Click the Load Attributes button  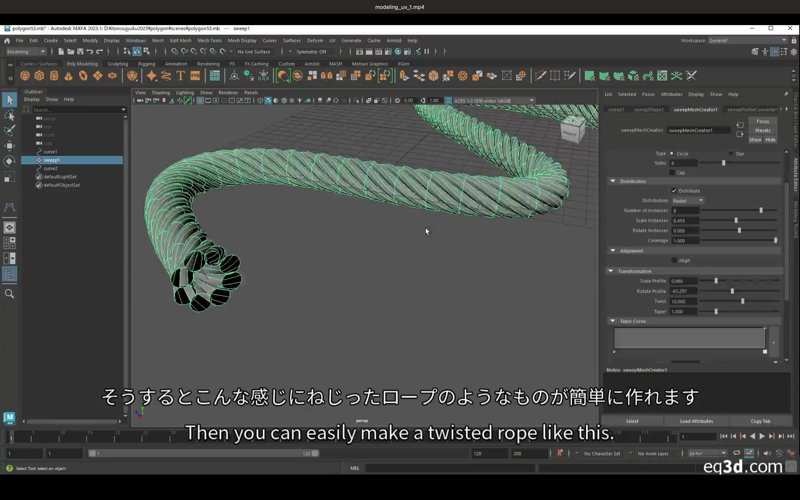coord(696,421)
